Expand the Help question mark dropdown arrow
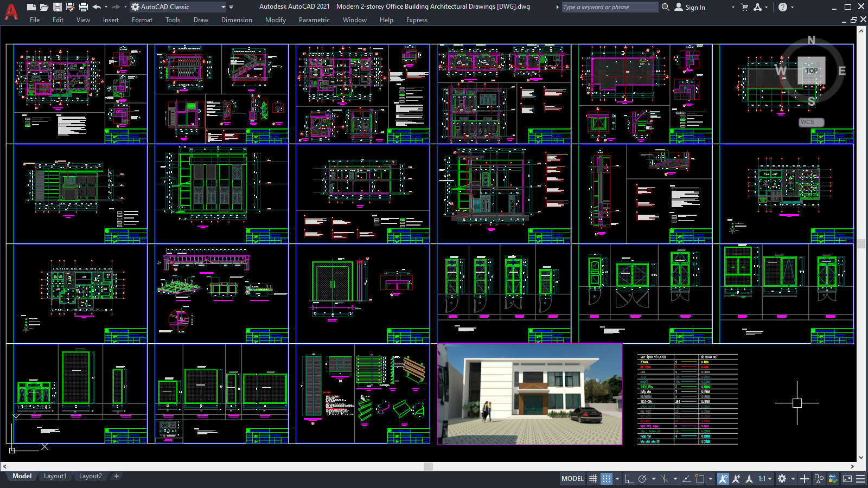Image resolution: width=868 pixels, height=488 pixels. click(x=792, y=7)
